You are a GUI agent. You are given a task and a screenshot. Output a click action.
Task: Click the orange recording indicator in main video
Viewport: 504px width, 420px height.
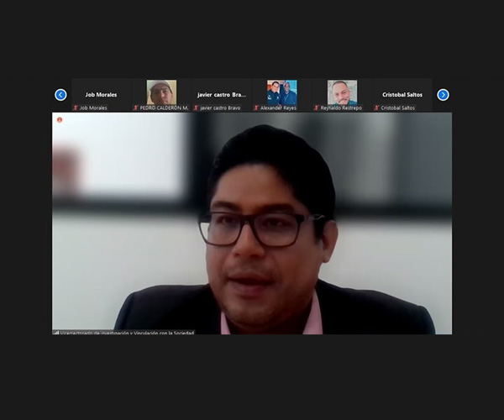point(60,120)
